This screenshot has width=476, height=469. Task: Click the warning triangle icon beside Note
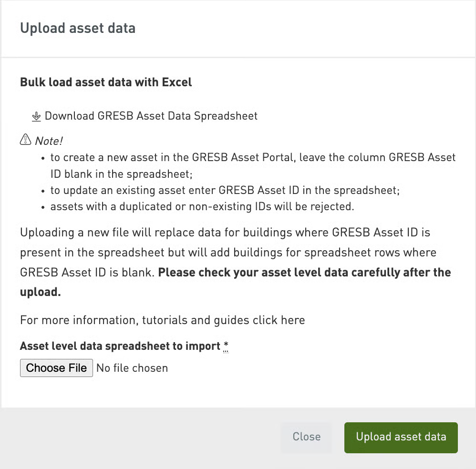tap(25, 140)
